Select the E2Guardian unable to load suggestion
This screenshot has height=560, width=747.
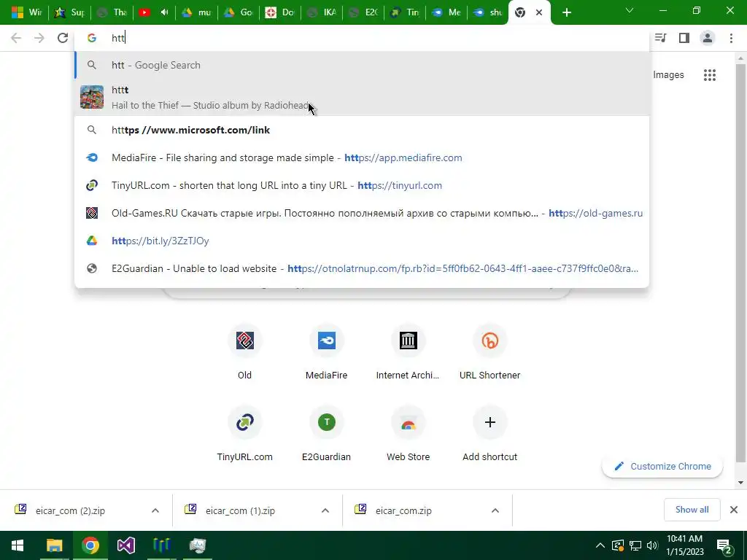point(362,268)
